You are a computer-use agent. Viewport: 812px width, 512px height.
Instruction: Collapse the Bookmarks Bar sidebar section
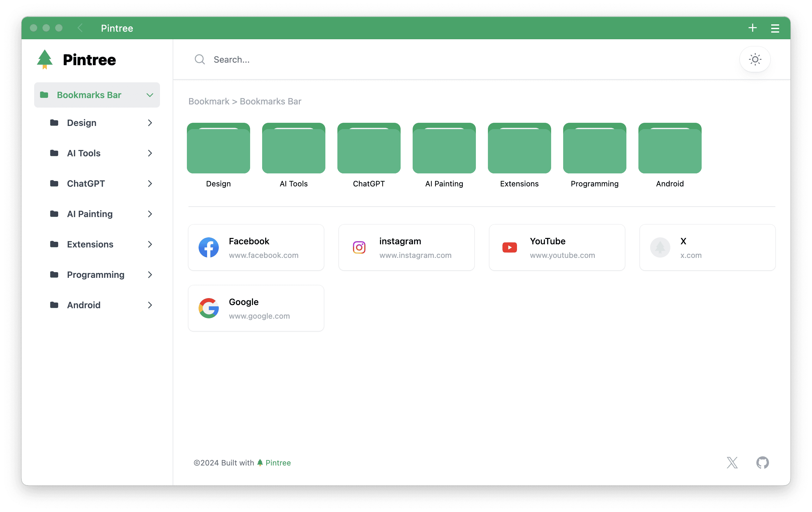click(x=150, y=95)
